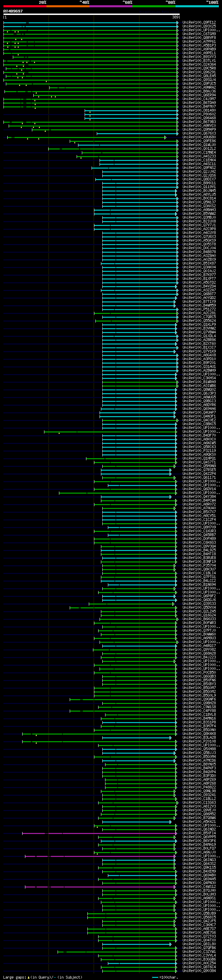Open hit UniRef100_A7PP61 label
Screen dimensions: 222x980
click(x=199, y=41)
